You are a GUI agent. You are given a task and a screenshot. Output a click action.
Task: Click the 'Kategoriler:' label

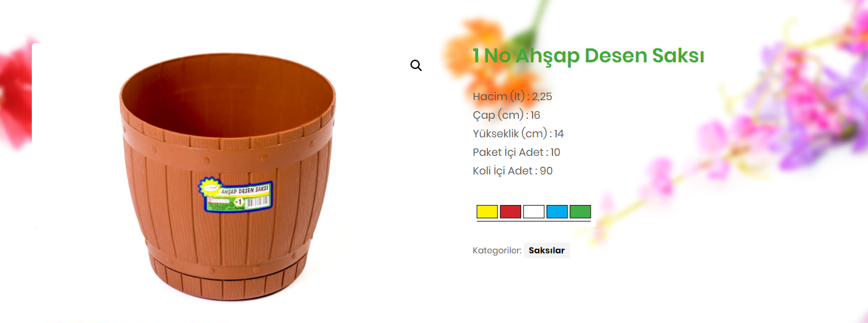click(x=497, y=251)
